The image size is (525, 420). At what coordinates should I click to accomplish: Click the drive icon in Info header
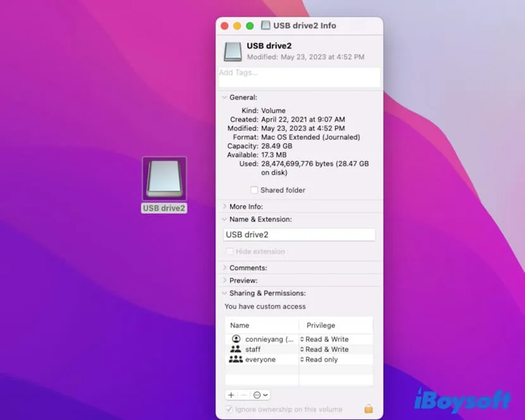(233, 52)
